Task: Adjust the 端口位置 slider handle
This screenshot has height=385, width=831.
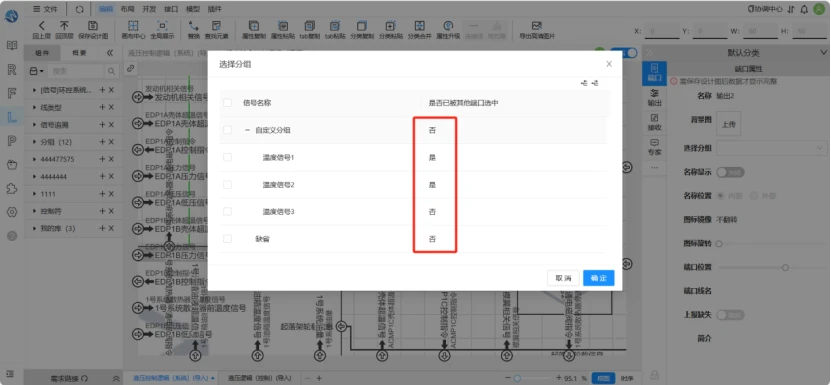Action: coord(785,267)
